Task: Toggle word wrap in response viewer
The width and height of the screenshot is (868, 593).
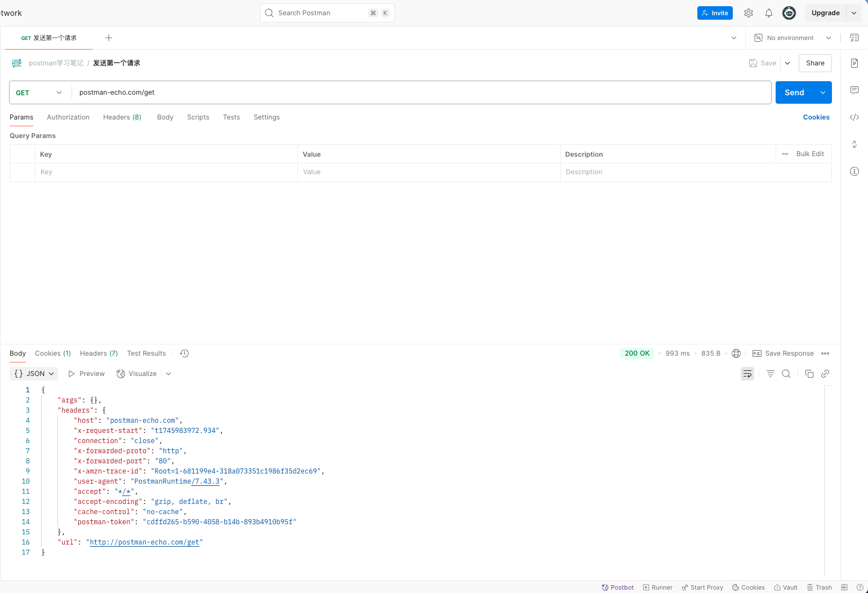Action: click(747, 374)
